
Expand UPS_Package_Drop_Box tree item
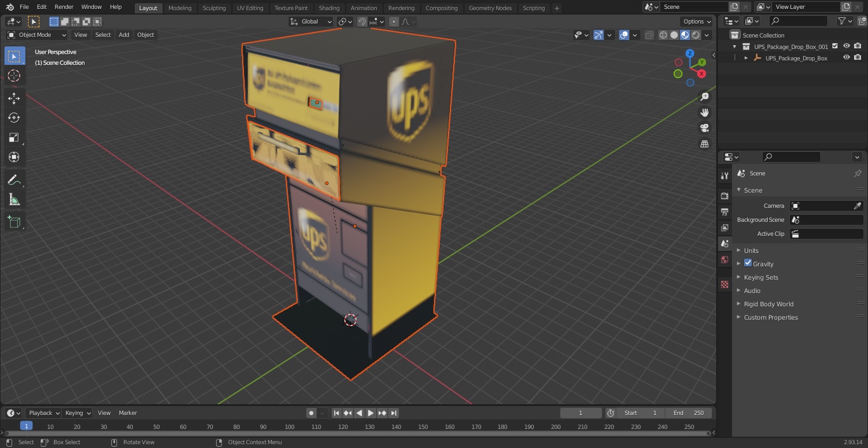(747, 58)
